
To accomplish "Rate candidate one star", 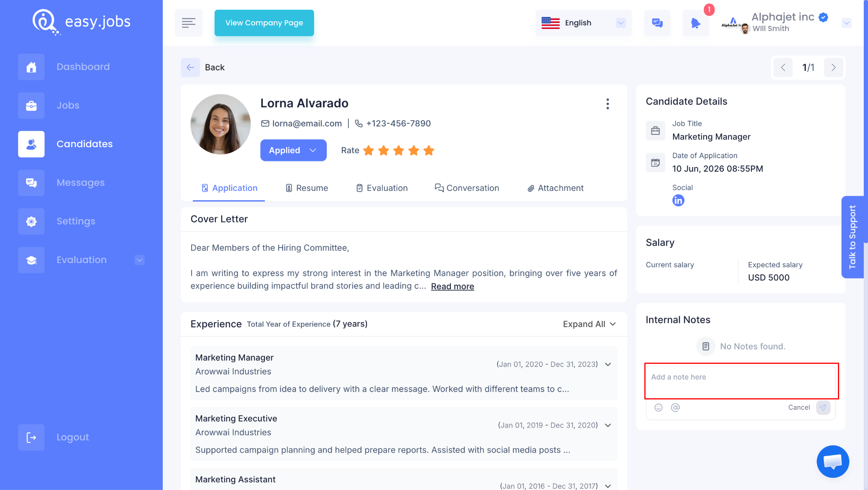I will tap(369, 151).
